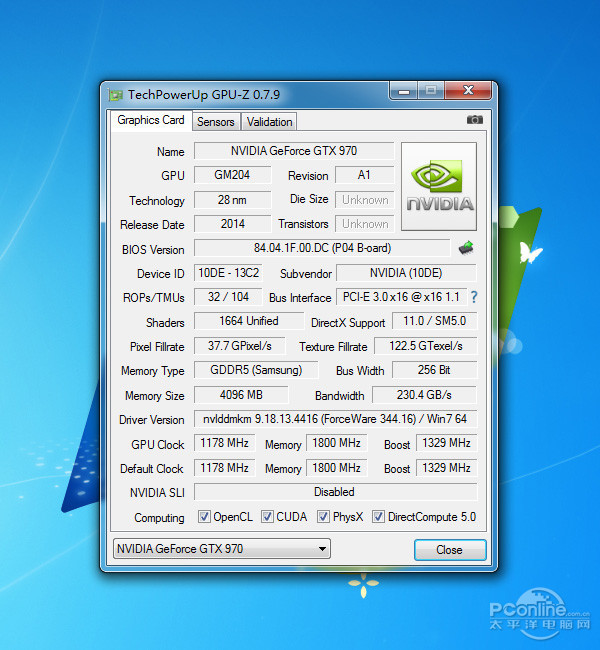Click the Default Clock 1178 MHz field
The width and height of the screenshot is (600, 650).
coord(224,468)
